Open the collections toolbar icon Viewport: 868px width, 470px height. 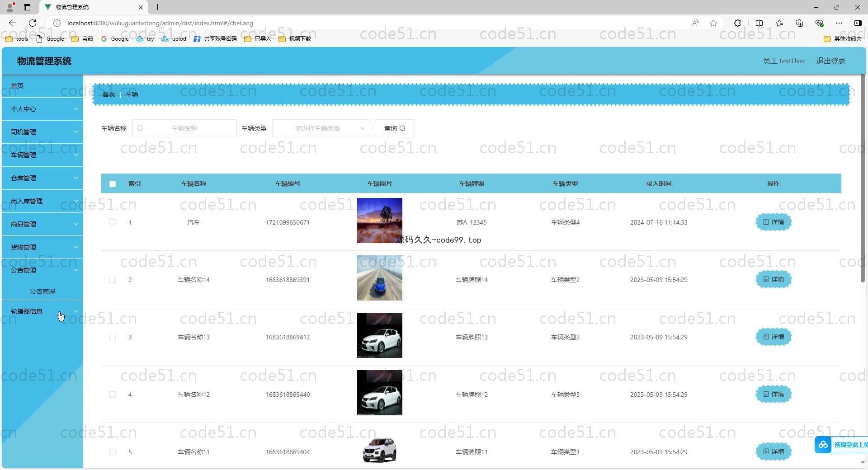pyautogui.click(x=799, y=23)
